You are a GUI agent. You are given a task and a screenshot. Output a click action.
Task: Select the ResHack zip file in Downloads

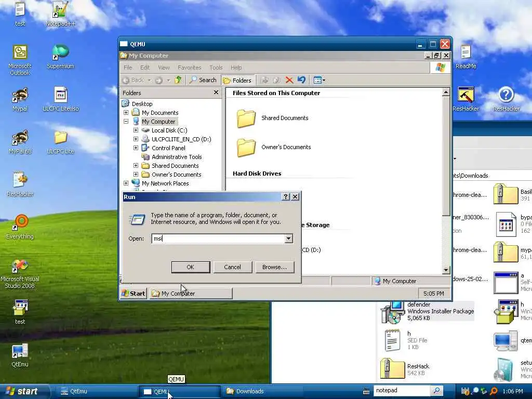point(405,369)
